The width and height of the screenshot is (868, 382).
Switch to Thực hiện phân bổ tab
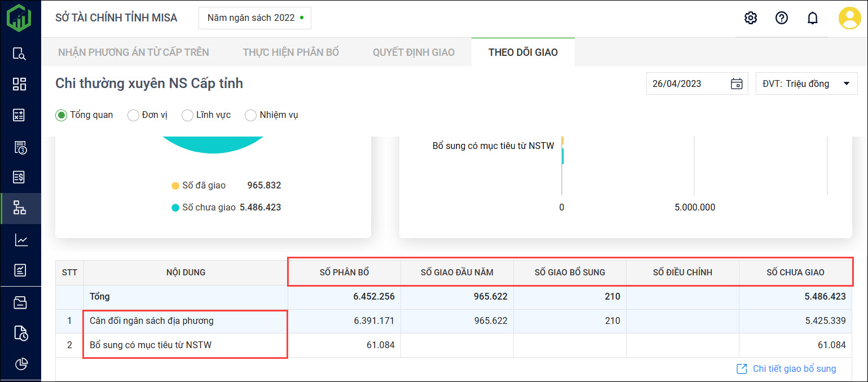(290, 52)
